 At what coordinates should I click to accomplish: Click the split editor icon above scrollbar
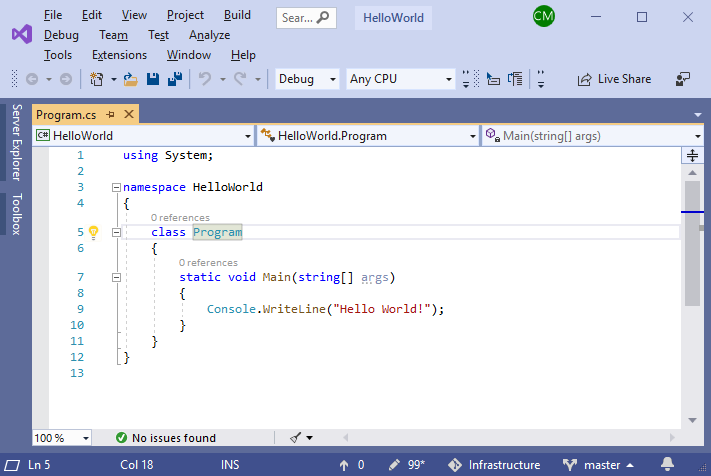pyautogui.click(x=692, y=155)
